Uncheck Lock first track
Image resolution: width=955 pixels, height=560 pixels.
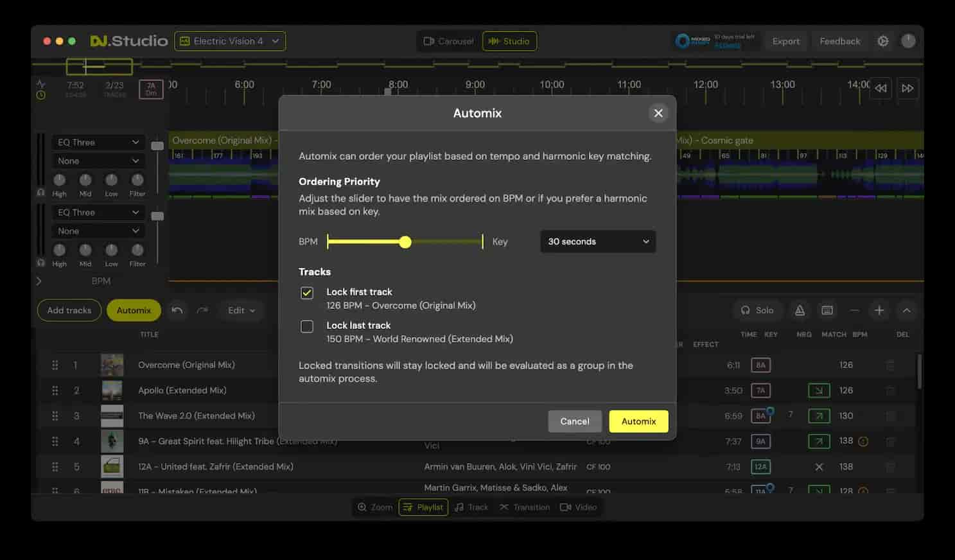click(306, 293)
